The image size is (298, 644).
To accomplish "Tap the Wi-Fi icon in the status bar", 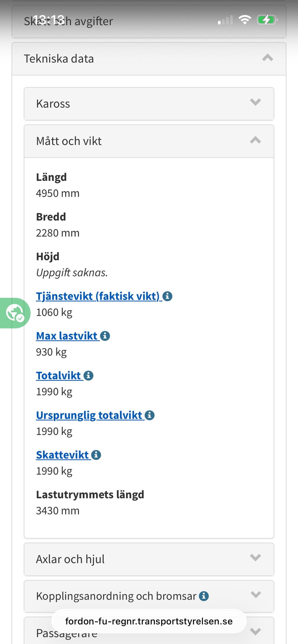I will [245, 19].
